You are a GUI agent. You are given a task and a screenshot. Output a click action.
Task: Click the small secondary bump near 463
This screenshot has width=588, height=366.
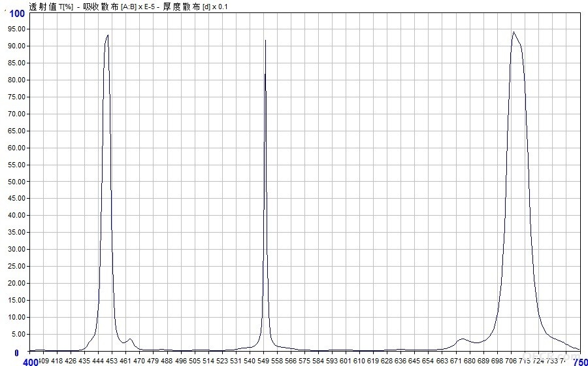click(130, 341)
